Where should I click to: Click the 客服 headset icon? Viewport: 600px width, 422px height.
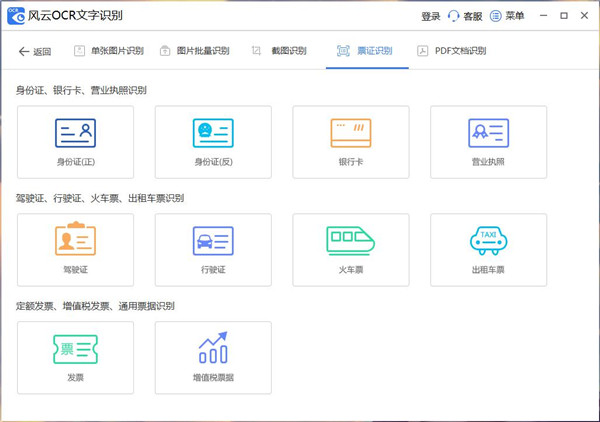click(453, 16)
